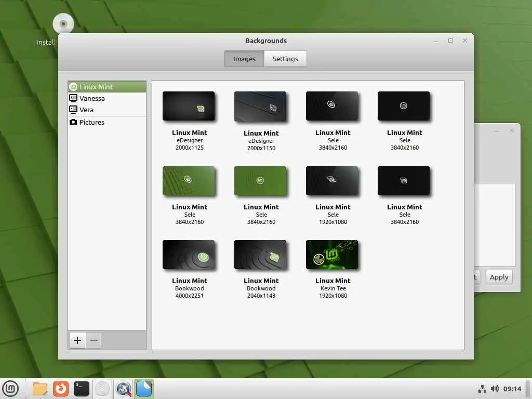Open the Pictures folder in sidebar
This screenshot has height=399, width=532.
[107, 122]
